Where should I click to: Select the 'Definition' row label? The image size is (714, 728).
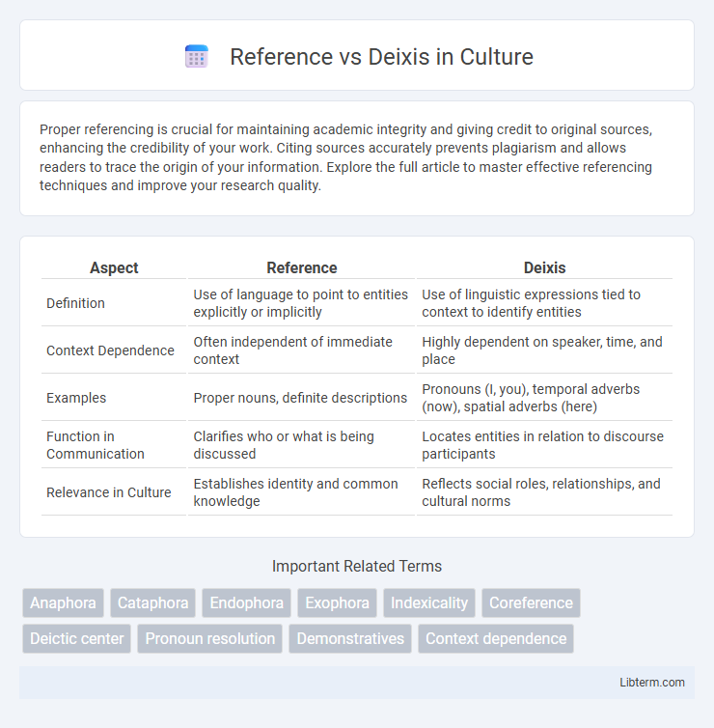75,303
